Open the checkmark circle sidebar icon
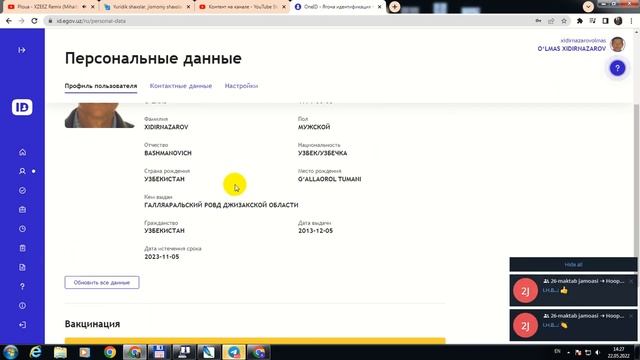This screenshot has width=640, height=360. tap(22, 191)
